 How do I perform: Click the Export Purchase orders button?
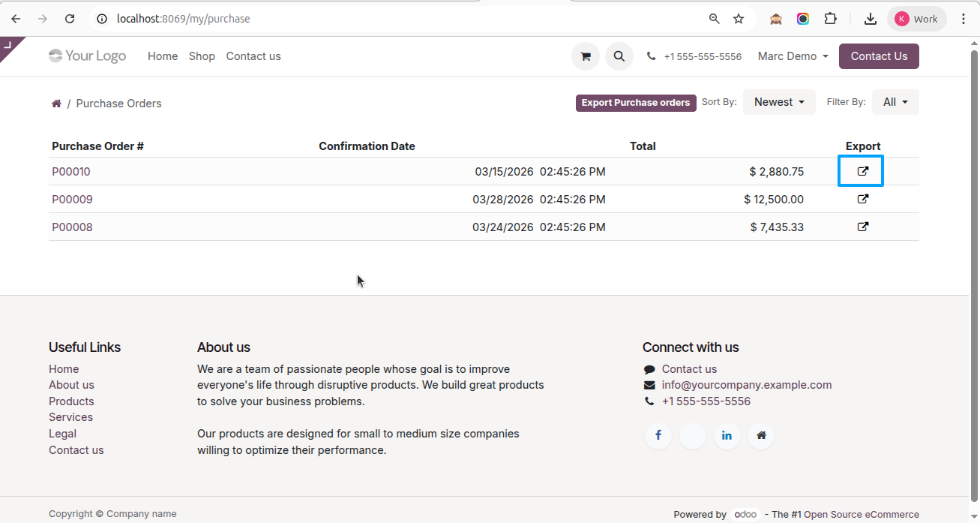(x=636, y=103)
